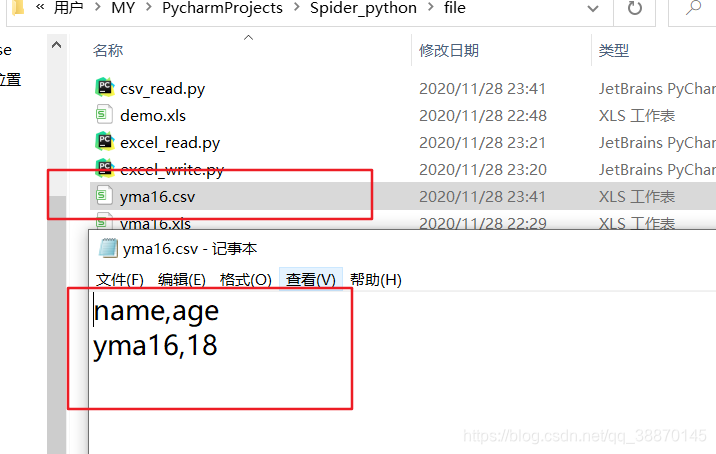This screenshot has height=454, width=716.
Task: Select the yma16.xls file name
Action: click(155, 223)
